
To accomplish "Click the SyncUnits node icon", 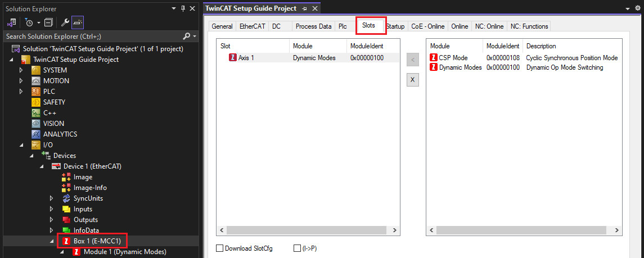I will point(66,198).
